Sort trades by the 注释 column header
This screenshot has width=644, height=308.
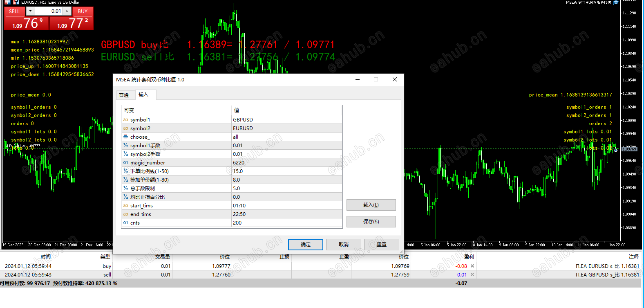634,256
